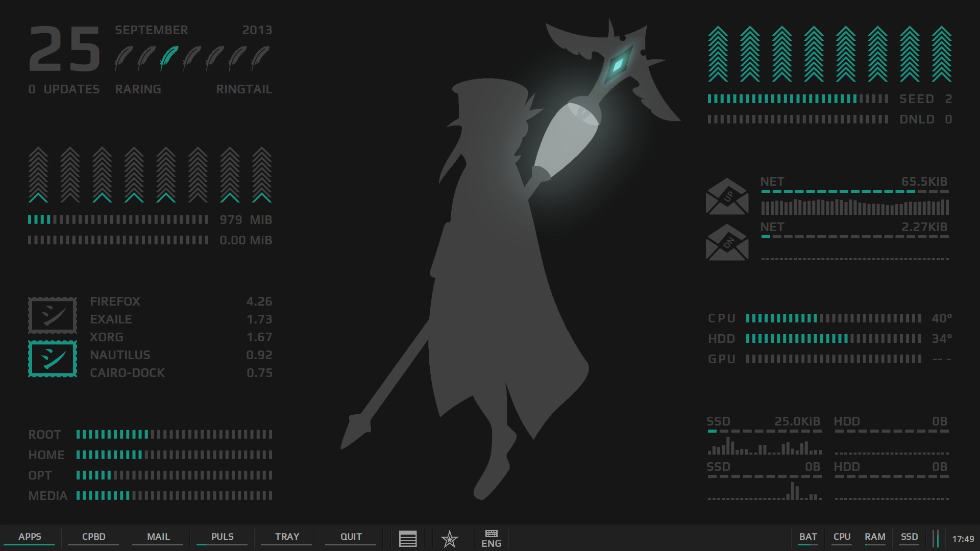The height and width of the screenshot is (551, 980).
Task: Click the HDD temperature bar showing 34°
Action: (x=834, y=338)
